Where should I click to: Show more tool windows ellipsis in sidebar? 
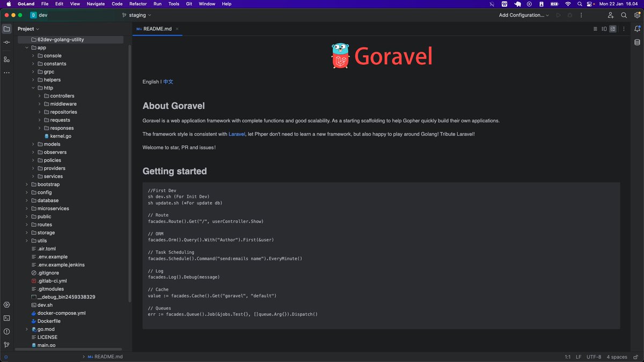6,72
